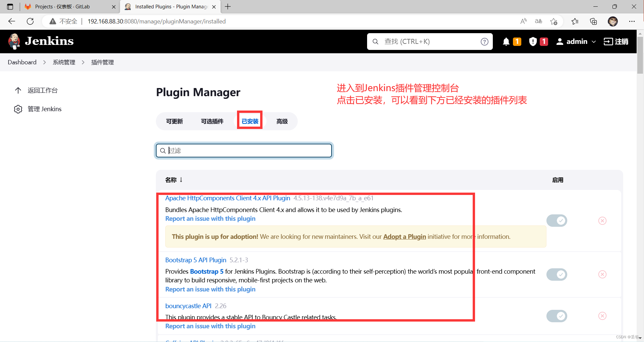Open the browser settings and more menu
Image resolution: width=644 pixels, height=342 pixels.
(x=632, y=21)
